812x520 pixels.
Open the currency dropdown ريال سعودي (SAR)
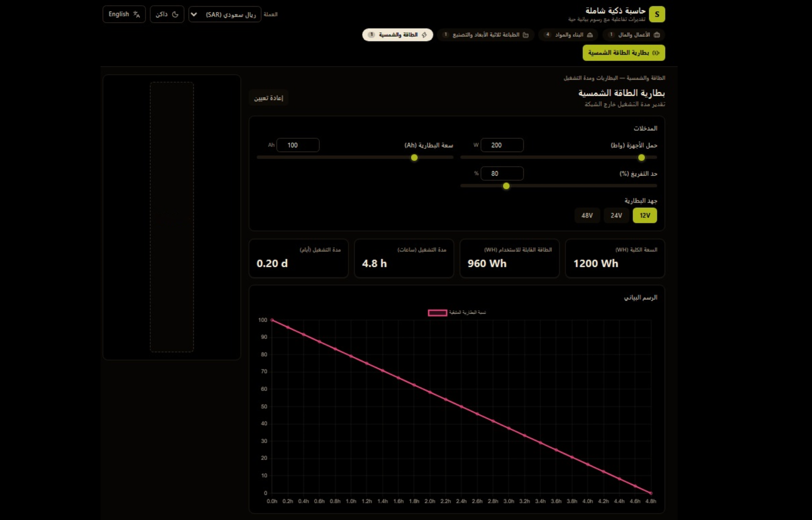point(225,14)
